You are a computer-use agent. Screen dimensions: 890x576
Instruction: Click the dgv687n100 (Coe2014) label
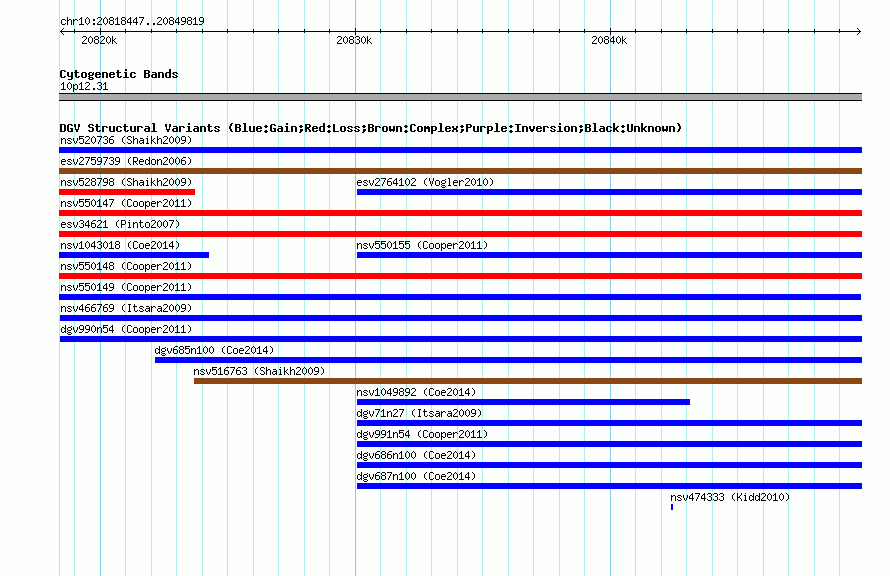pyautogui.click(x=416, y=476)
